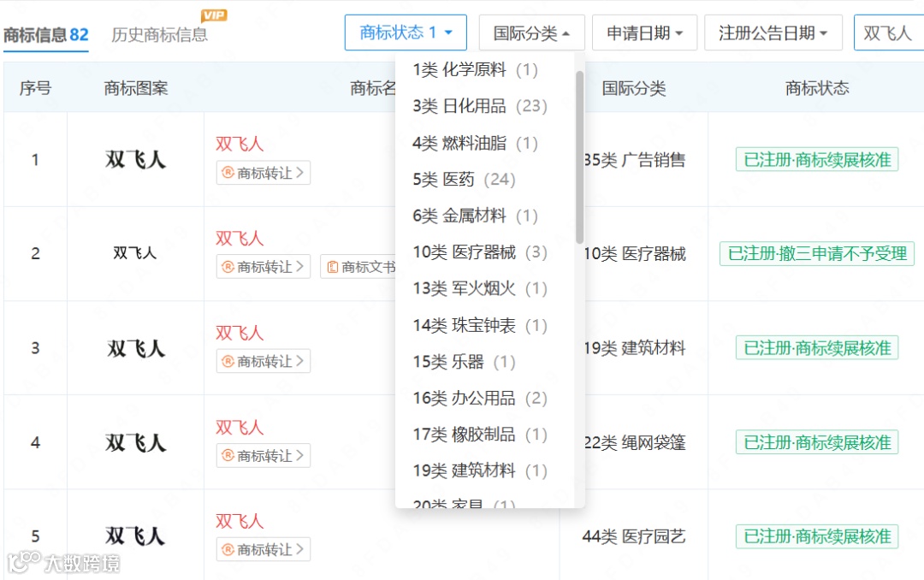Switch to 商标信息 82 tab
The width and height of the screenshot is (924, 580).
tap(46, 35)
